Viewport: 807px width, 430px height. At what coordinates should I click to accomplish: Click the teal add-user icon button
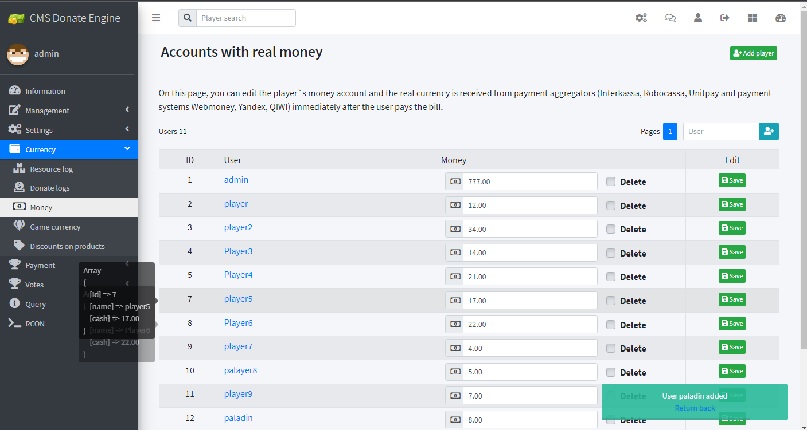click(x=768, y=131)
